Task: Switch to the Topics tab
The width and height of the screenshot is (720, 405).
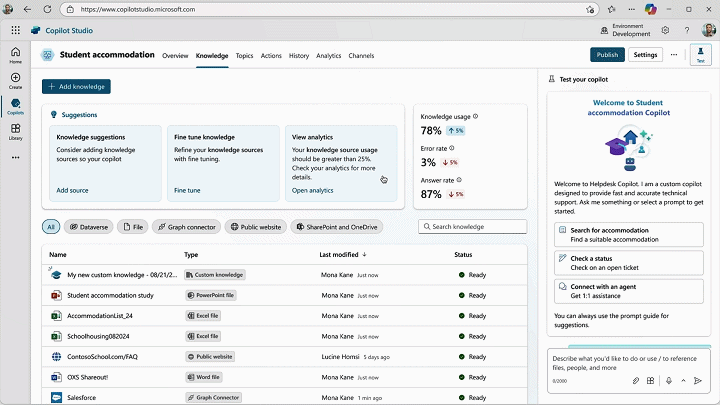Action: click(x=244, y=56)
